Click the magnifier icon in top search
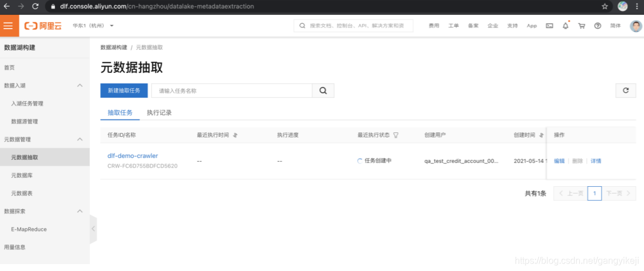 point(303,26)
